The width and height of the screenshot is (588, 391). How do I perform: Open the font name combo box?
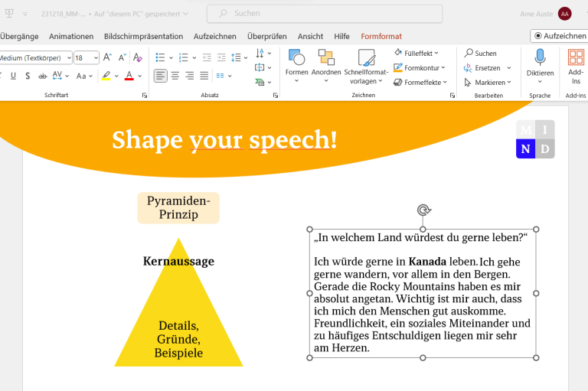35,58
